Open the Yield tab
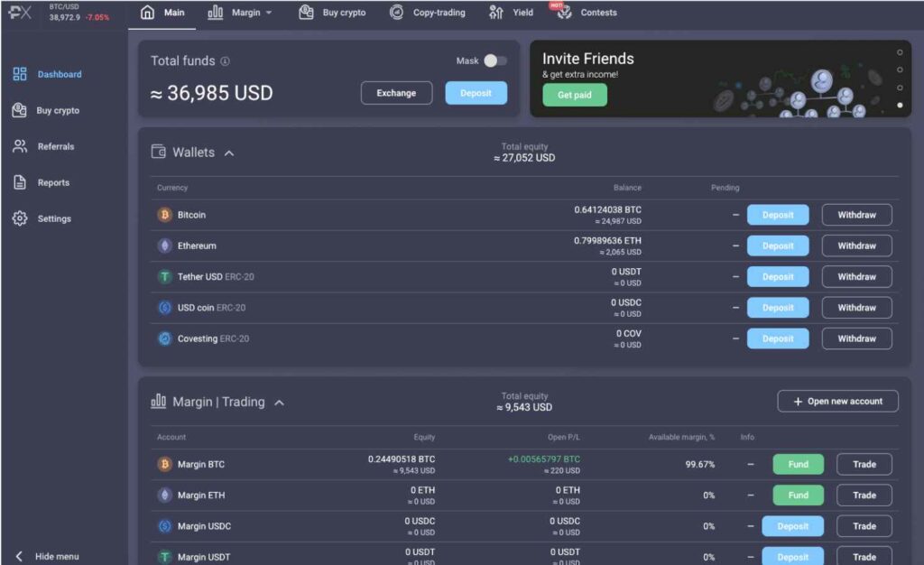Viewport: 924px width, 565px height. click(511, 13)
